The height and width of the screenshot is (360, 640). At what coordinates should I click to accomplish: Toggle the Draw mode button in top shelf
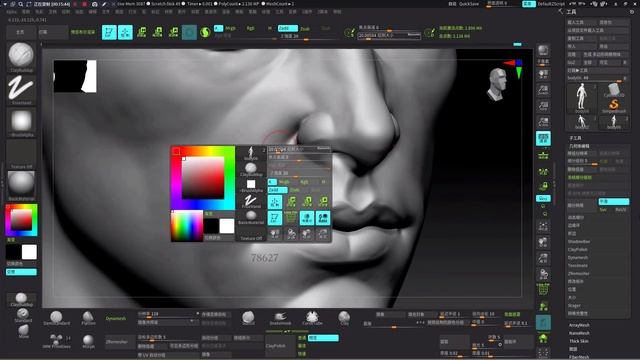point(125,32)
